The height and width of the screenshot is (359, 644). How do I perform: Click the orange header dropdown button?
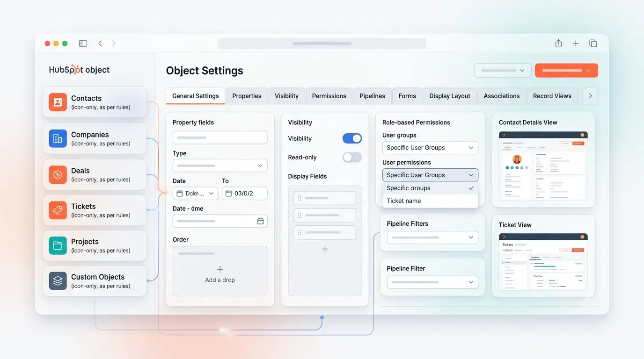[x=566, y=71]
